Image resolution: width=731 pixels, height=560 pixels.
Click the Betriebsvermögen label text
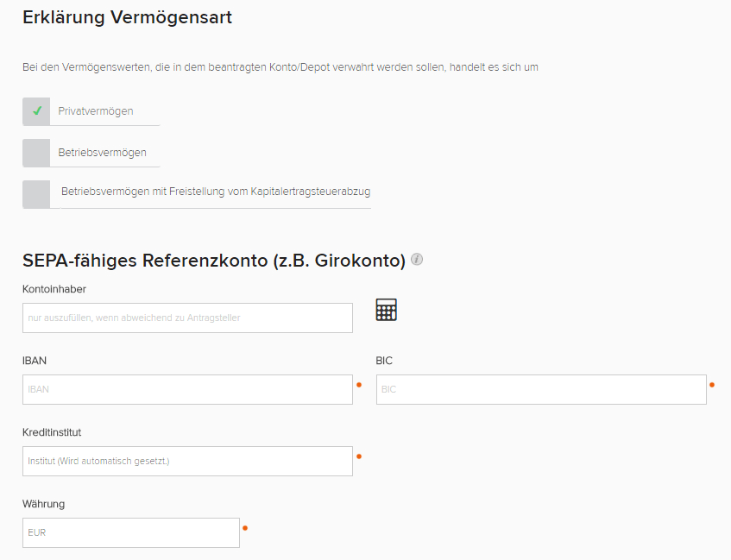point(103,153)
